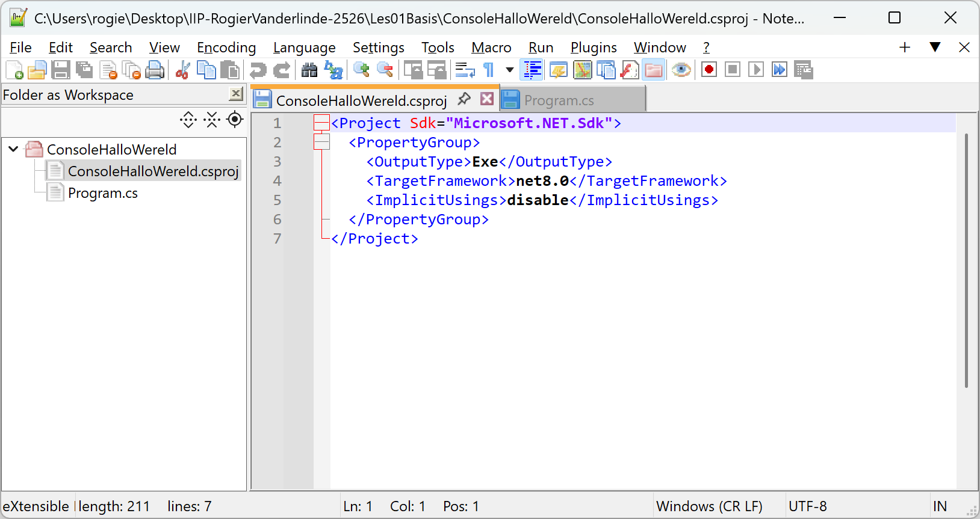Close current document via toolbar icon
The width and height of the screenshot is (980, 519).
[x=108, y=70]
